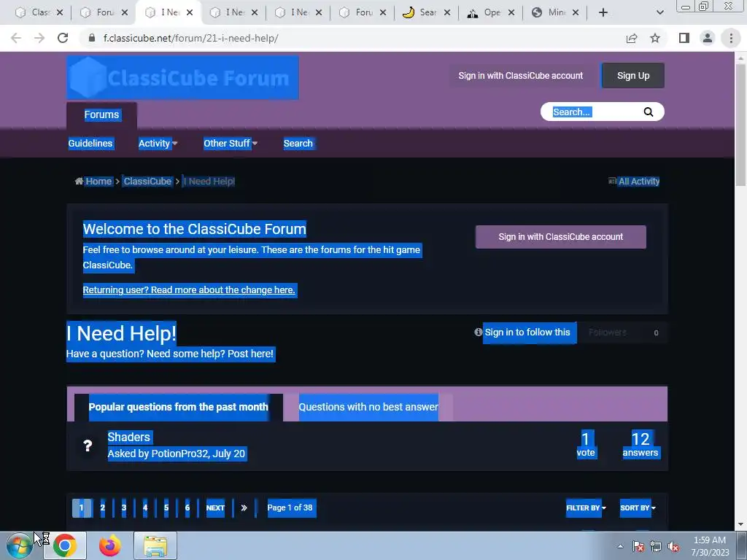Click Sign Up button

click(633, 76)
